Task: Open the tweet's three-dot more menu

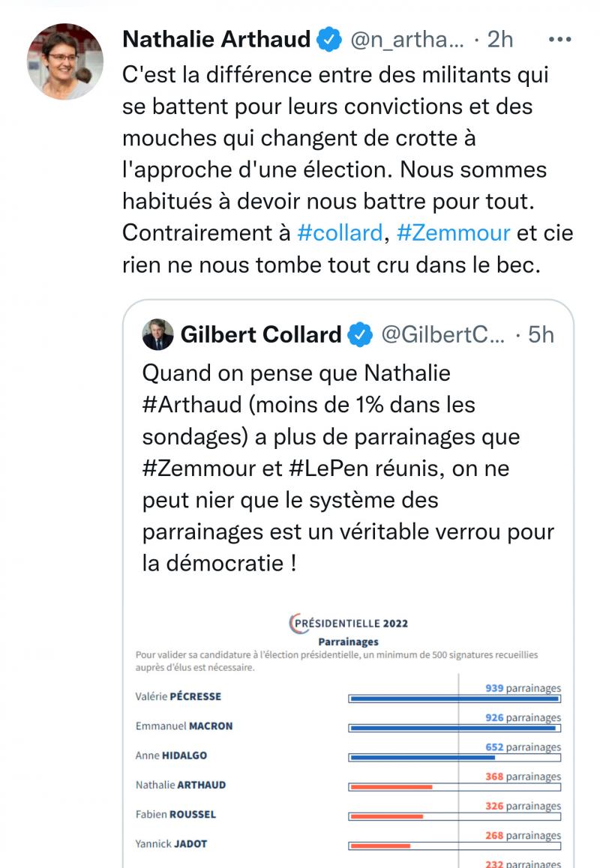Action: pyautogui.click(x=560, y=39)
